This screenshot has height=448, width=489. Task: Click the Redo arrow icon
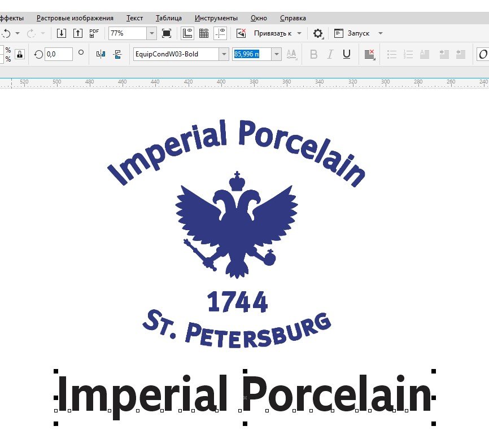pyautogui.click(x=31, y=33)
